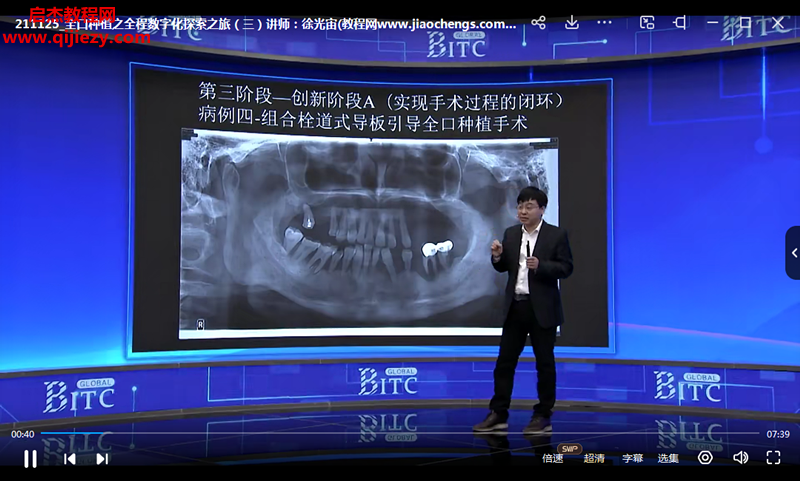800x481 pixels.
Task: Open 选集 episode list
Action: 668,458
